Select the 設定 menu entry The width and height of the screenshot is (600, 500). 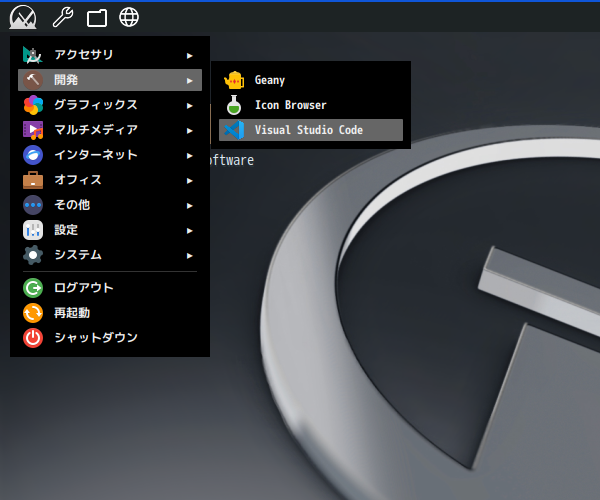[66, 230]
